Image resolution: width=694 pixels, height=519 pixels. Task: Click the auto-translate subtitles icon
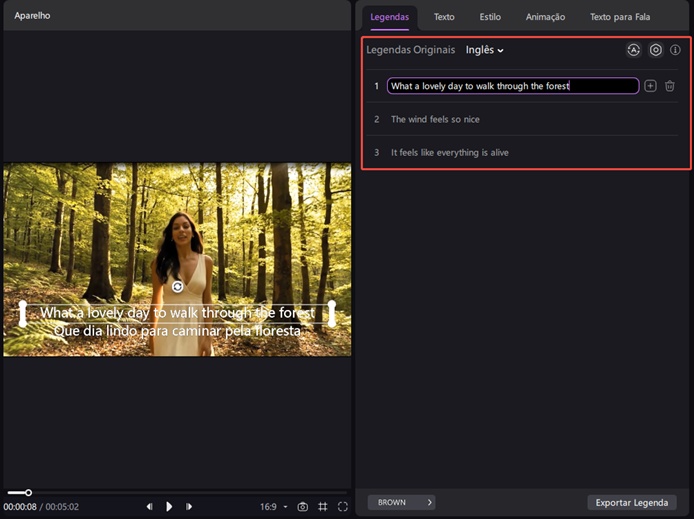pos(633,50)
